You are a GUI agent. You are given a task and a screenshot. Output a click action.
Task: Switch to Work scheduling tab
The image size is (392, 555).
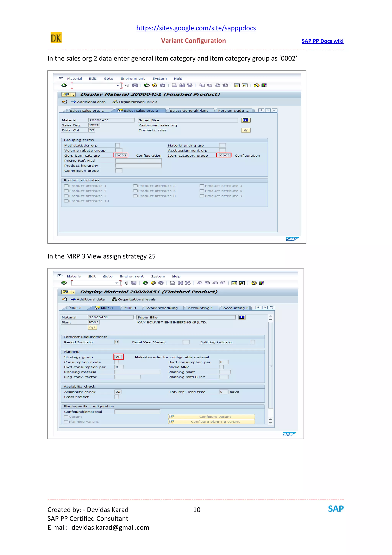point(162,308)
